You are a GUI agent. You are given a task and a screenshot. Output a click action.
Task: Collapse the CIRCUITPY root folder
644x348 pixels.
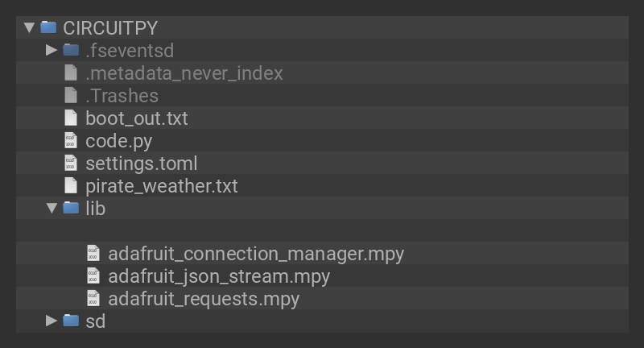click(29, 27)
